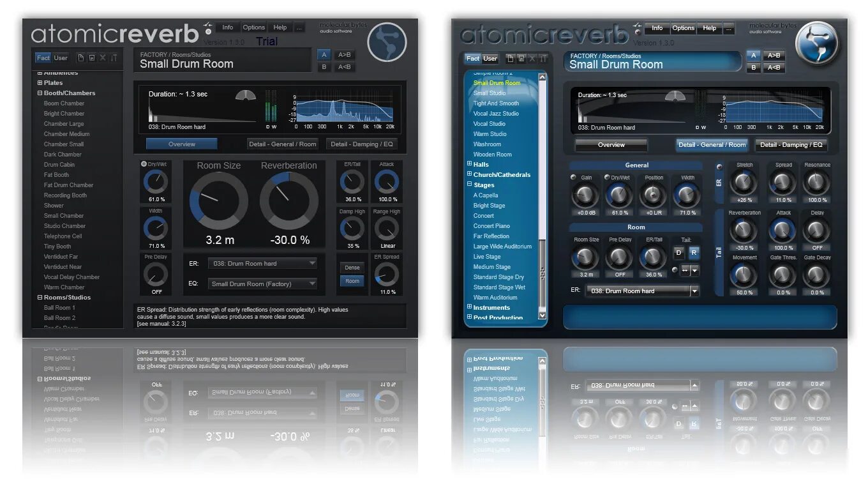Collapse the Booth/Chambers category

tap(40, 93)
